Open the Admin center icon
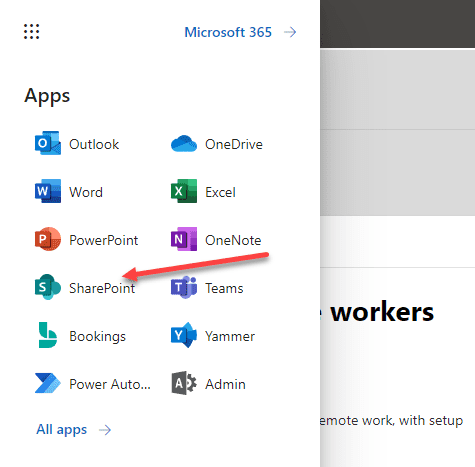 184,383
